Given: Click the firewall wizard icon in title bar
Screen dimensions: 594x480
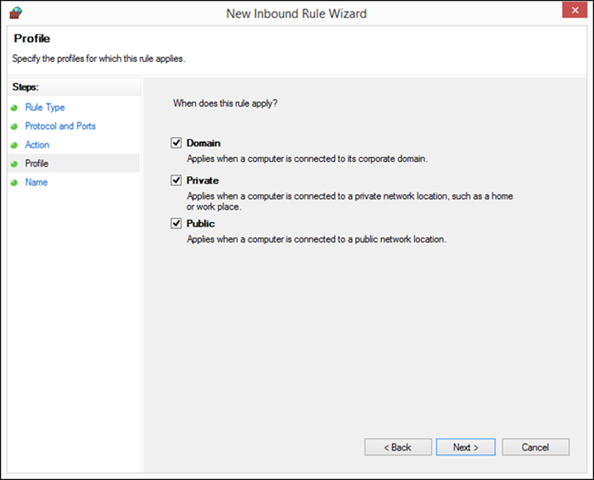Looking at the screenshot, I should (16, 13).
